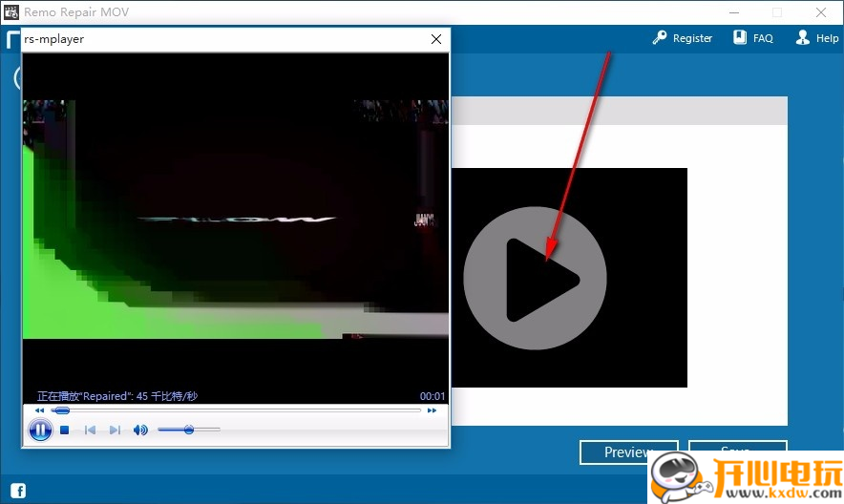Stop playback with the square stop button
This screenshot has height=504, width=844.
coord(65,430)
